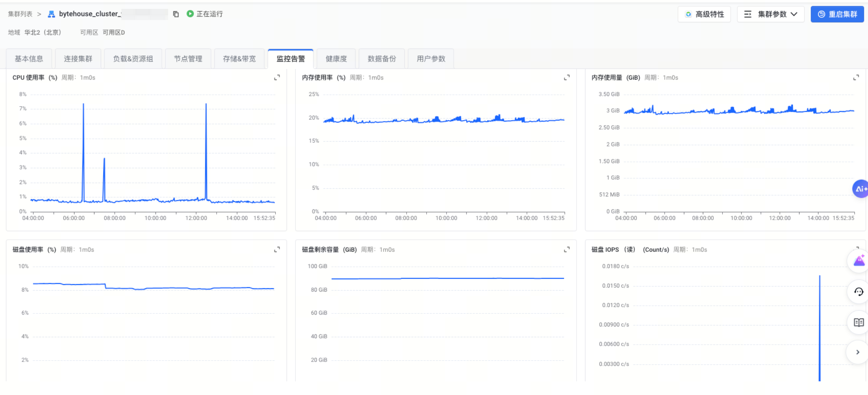Open the 存储&带宽 tab
Image resolution: width=868 pixels, height=395 pixels.
(239, 59)
